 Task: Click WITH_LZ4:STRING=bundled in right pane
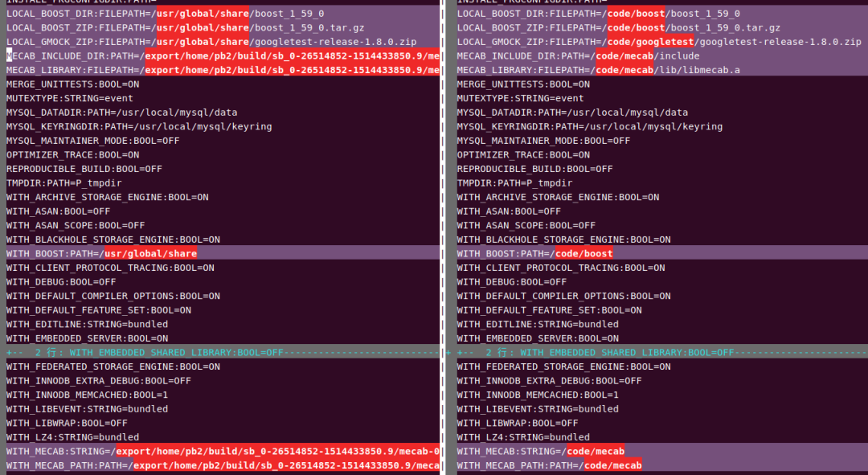523,437
